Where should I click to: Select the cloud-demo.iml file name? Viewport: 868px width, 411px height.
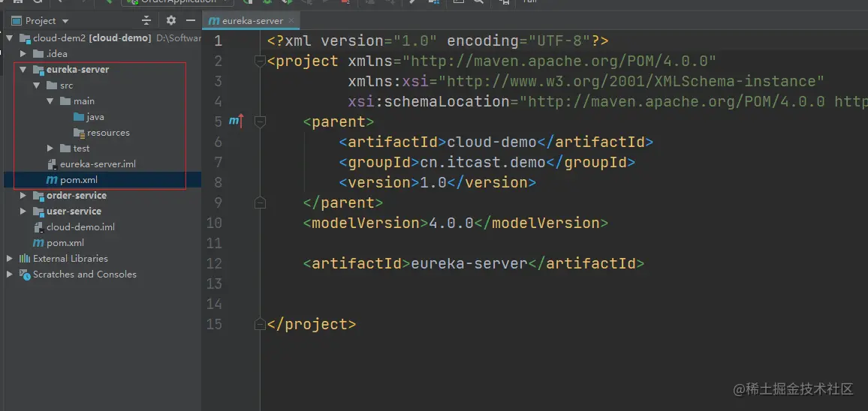pyautogui.click(x=81, y=226)
